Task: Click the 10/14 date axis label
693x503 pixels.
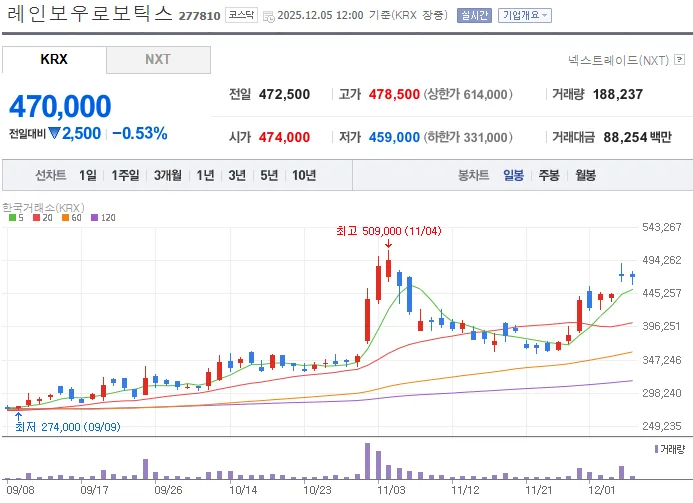Action: pos(243,490)
